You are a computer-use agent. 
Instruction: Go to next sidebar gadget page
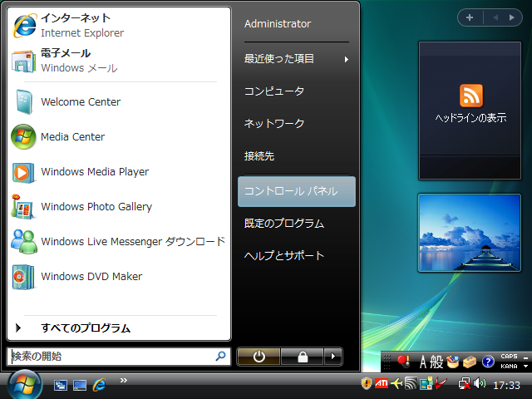point(512,17)
